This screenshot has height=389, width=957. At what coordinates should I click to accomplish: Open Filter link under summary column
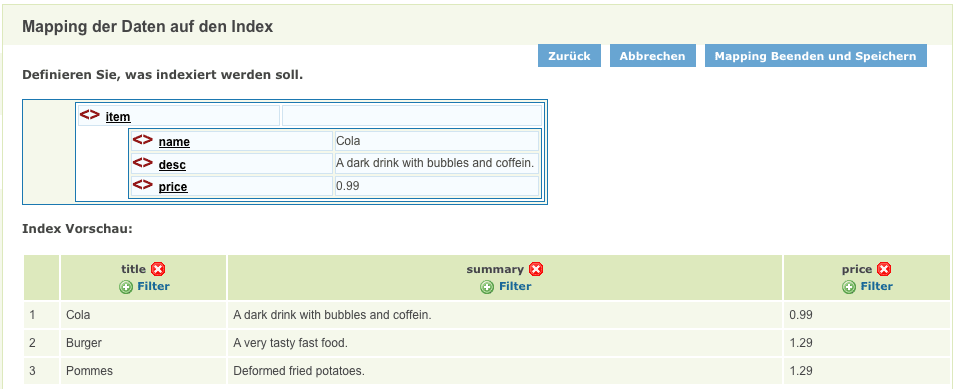tap(515, 286)
